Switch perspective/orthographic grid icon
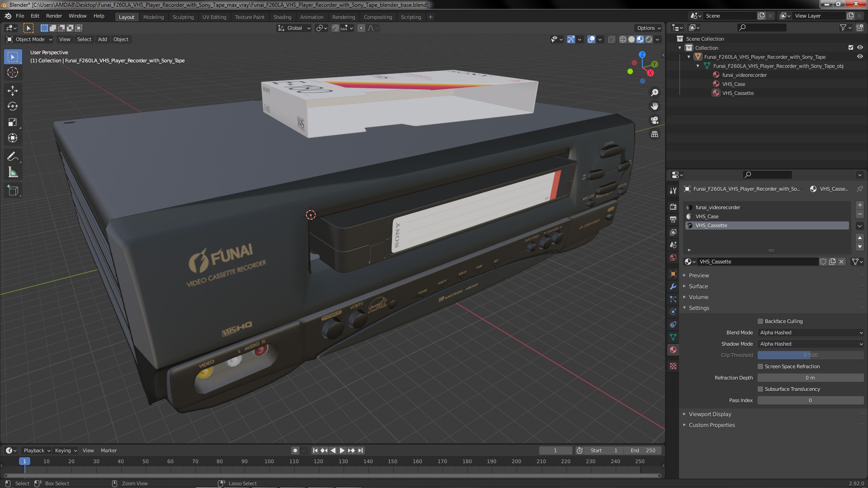Viewport: 868px width, 488px height. click(655, 134)
